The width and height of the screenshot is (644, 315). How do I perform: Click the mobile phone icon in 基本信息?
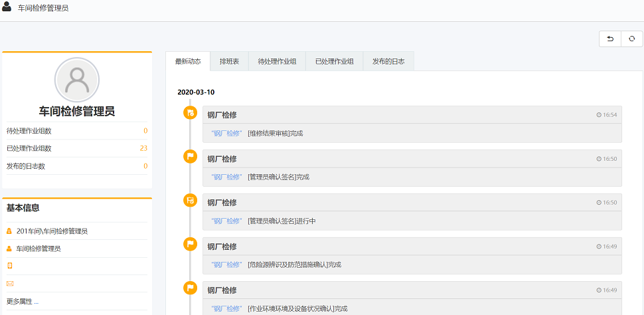9,266
